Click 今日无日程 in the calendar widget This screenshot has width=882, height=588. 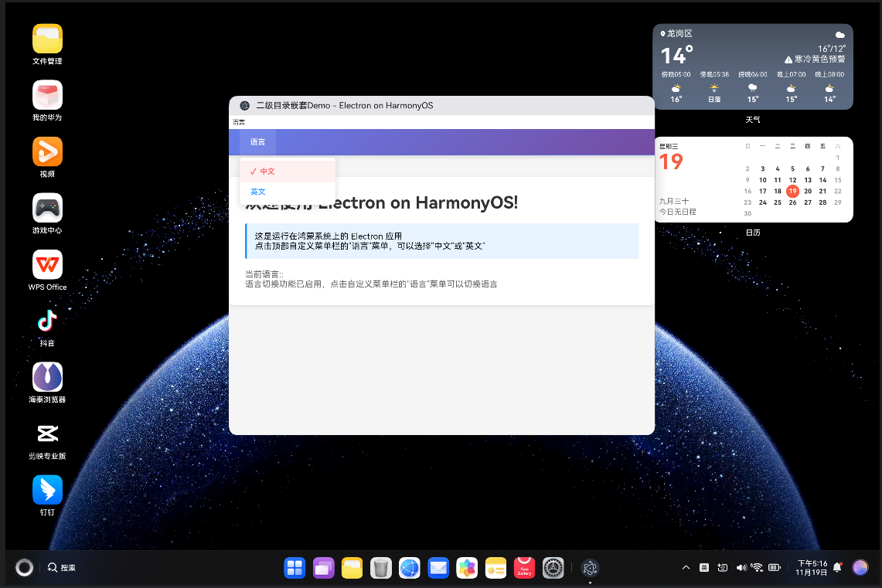(x=678, y=212)
